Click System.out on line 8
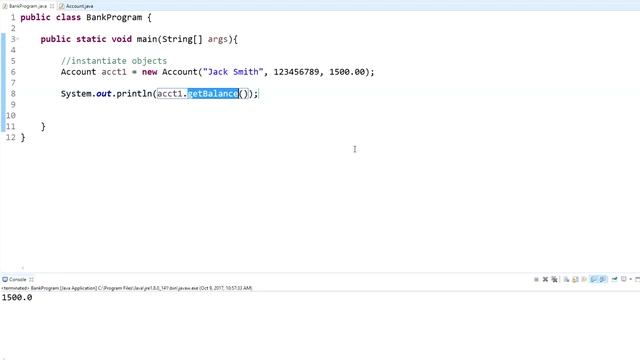Image resolution: width=640 pixels, height=360 pixels. pyautogui.click(x=86, y=93)
